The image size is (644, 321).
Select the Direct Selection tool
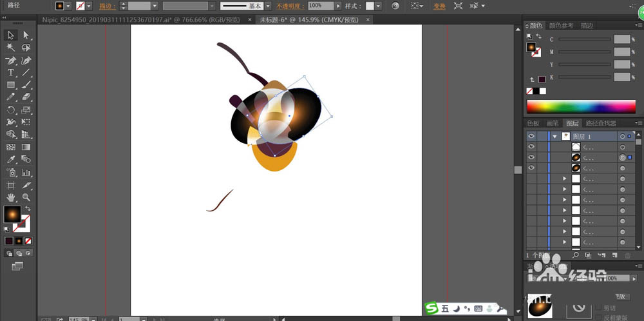[x=26, y=35]
